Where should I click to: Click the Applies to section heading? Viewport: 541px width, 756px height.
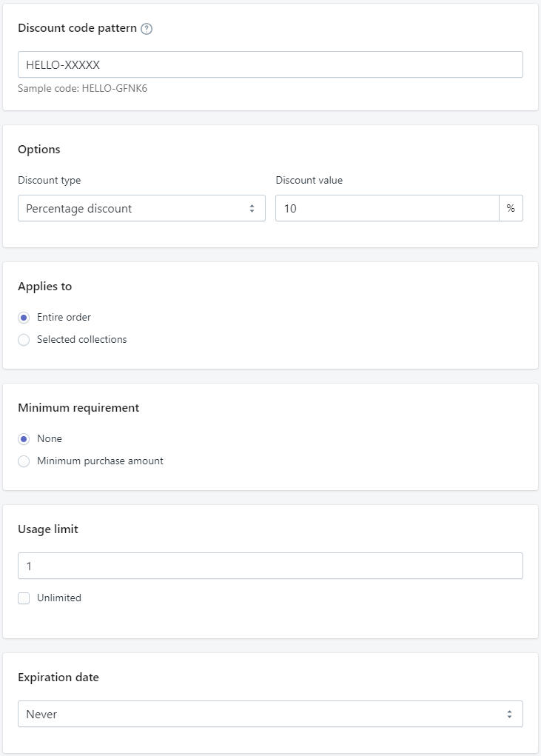(45, 287)
